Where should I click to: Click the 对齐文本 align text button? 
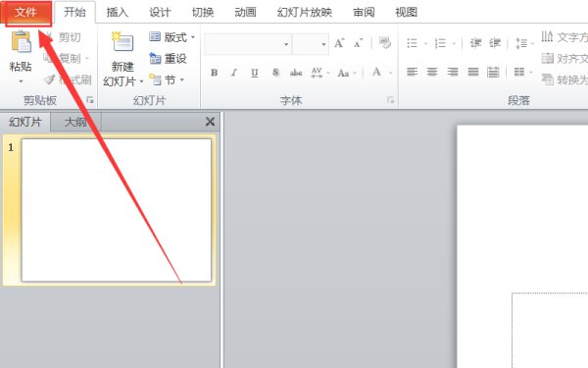564,58
